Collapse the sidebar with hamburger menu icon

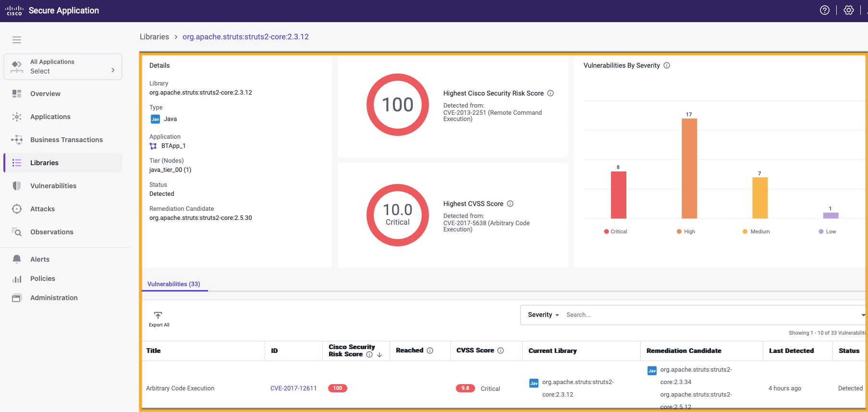17,40
